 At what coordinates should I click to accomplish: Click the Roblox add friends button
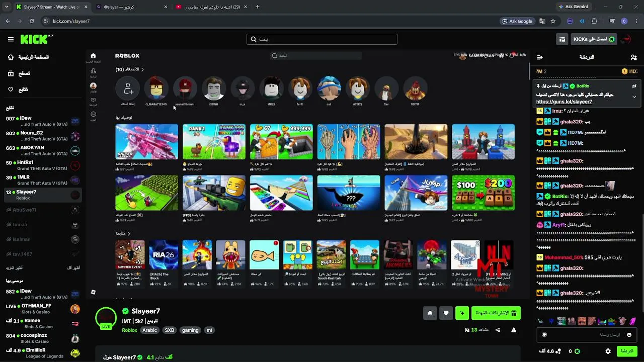[x=128, y=89]
